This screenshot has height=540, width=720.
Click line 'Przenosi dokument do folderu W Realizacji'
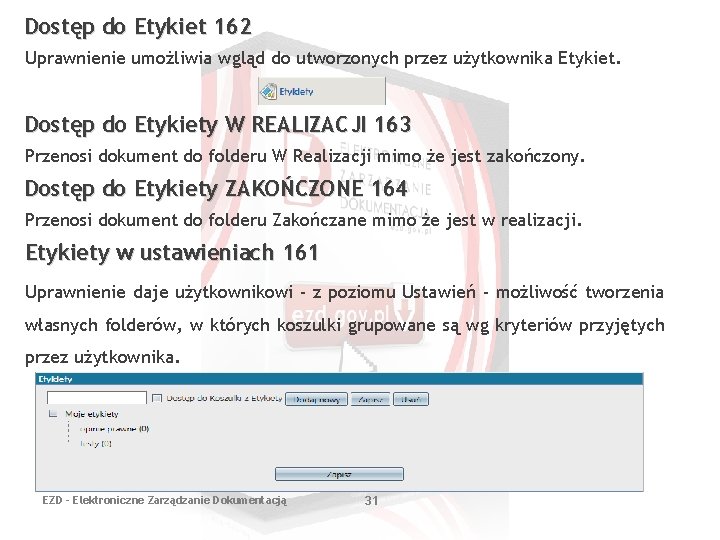[198, 156]
